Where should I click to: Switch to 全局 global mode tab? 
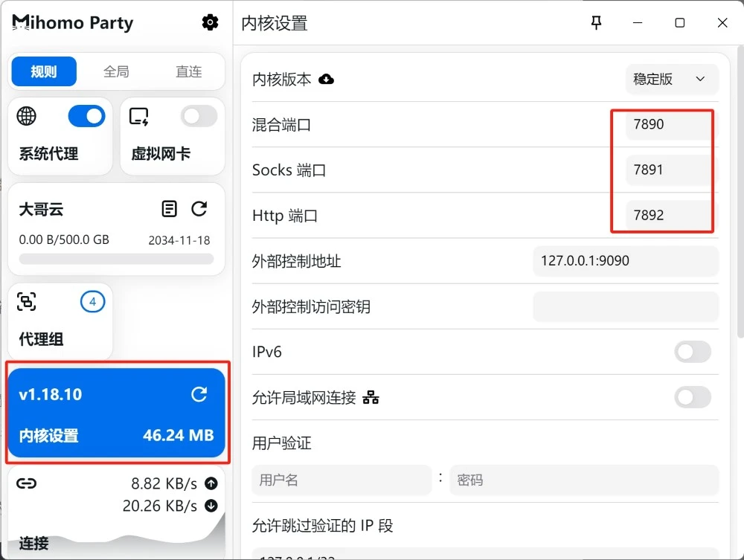(116, 71)
